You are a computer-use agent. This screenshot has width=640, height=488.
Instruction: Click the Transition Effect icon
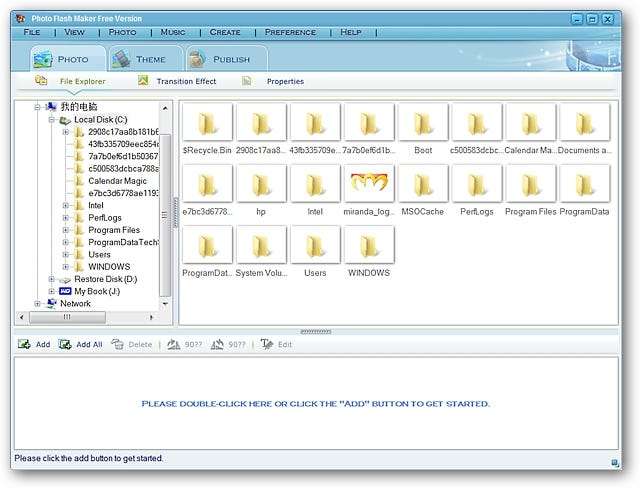(x=143, y=80)
